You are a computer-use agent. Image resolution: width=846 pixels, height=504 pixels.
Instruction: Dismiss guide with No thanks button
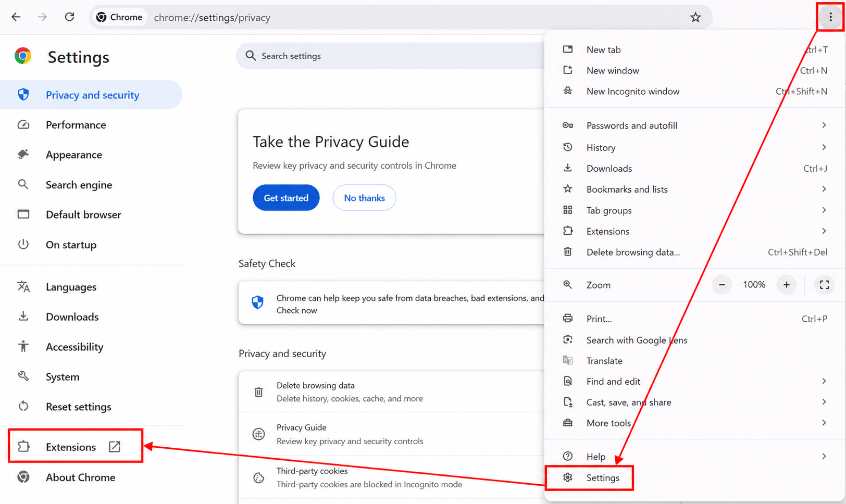(364, 198)
